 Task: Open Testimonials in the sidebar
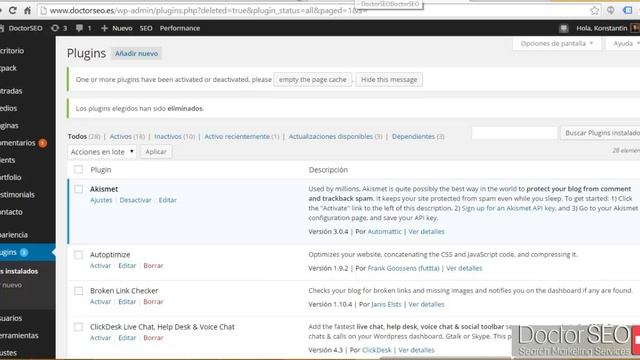[18, 195]
